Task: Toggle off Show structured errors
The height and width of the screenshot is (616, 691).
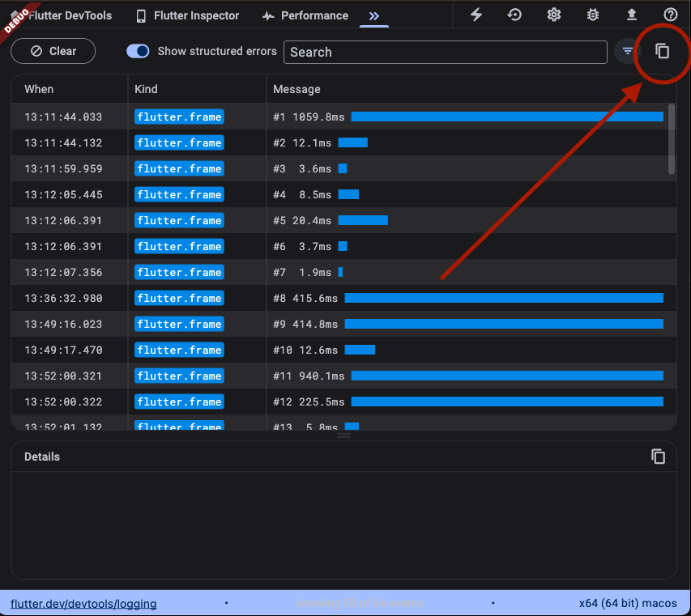Action: click(x=138, y=50)
